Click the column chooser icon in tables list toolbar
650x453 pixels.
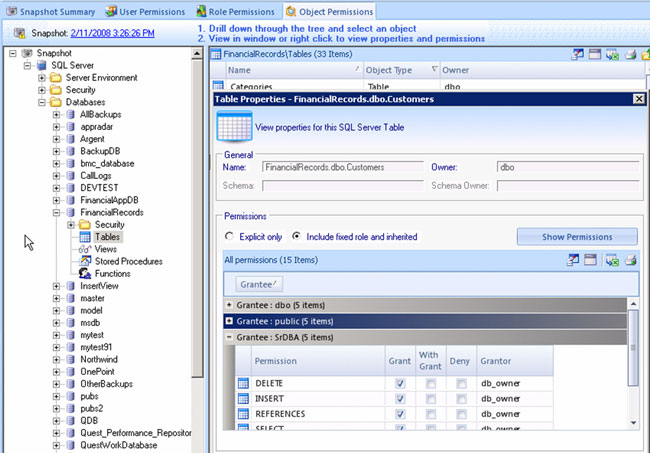pyautogui.click(x=595, y=54)
